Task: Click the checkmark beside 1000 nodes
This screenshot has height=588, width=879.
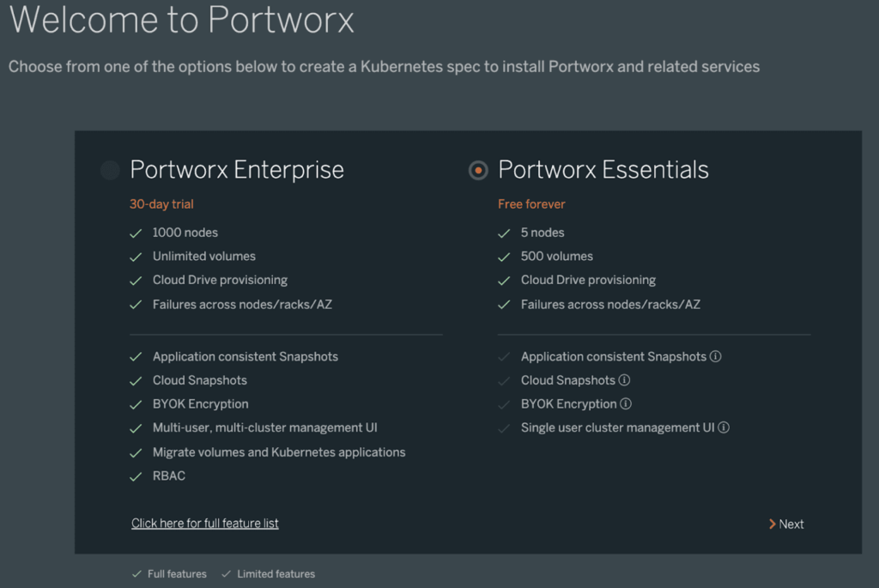Action: [x=135, y=232]
